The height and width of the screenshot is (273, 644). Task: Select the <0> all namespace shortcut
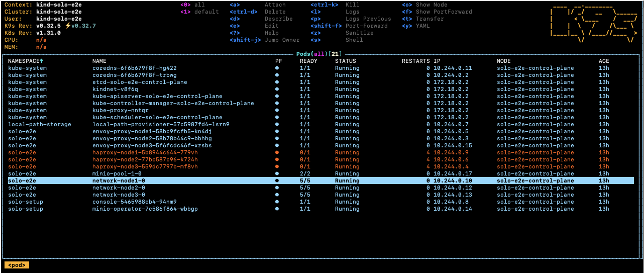tap(193, 5)
